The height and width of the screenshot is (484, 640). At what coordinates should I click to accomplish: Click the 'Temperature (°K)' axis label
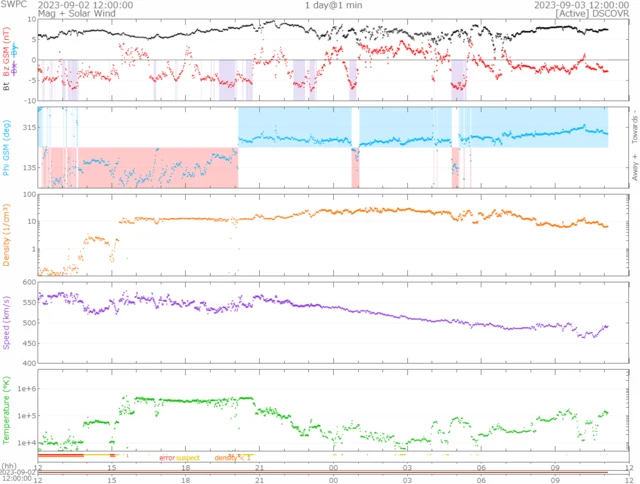[x=6, y=410]
